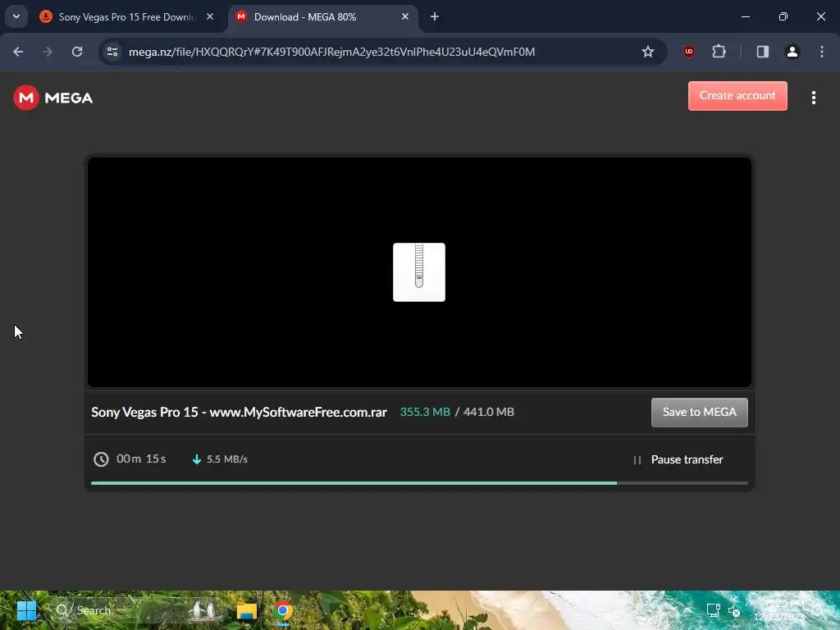This screenshot has width=840, height=630.
Task: Open the Chrome profile menu
Action: point(792,52)
